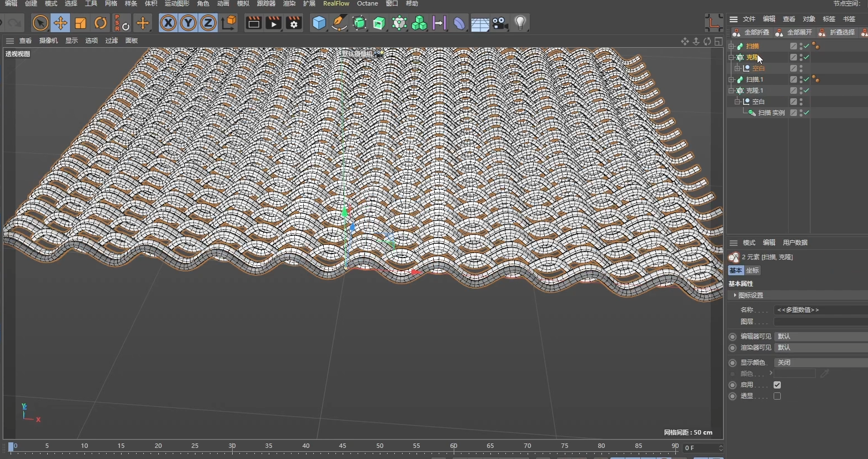868x459 pixels.
Task: Disable the green check for 扫描.1
Action: 807,79
